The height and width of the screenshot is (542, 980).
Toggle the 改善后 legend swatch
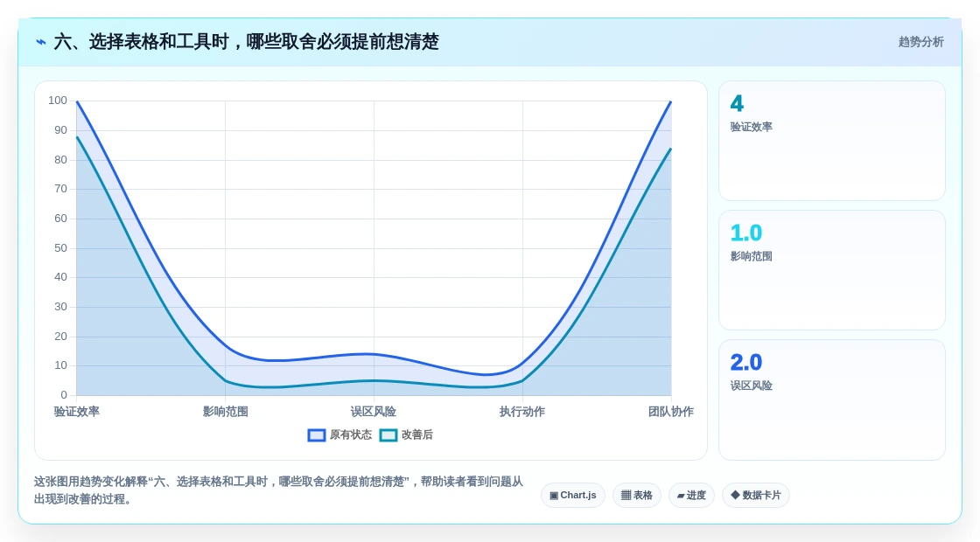pyautogui.click(x=388, y=435)
